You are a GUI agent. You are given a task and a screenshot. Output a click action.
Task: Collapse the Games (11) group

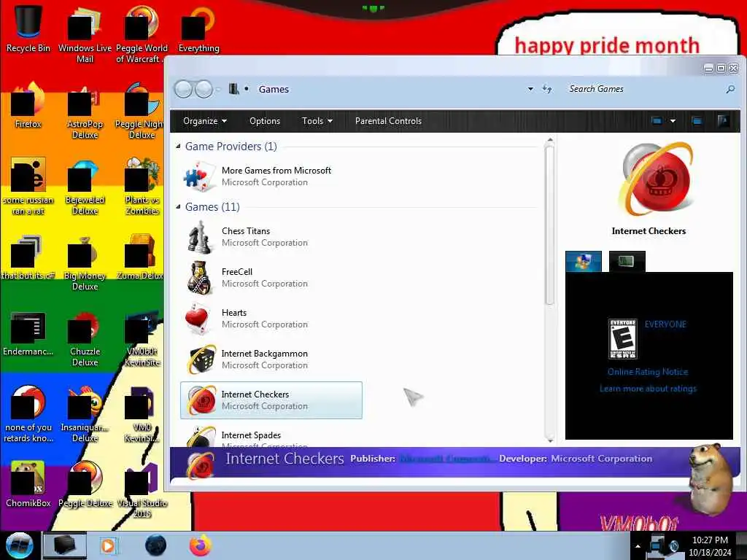tap(178, 206)
